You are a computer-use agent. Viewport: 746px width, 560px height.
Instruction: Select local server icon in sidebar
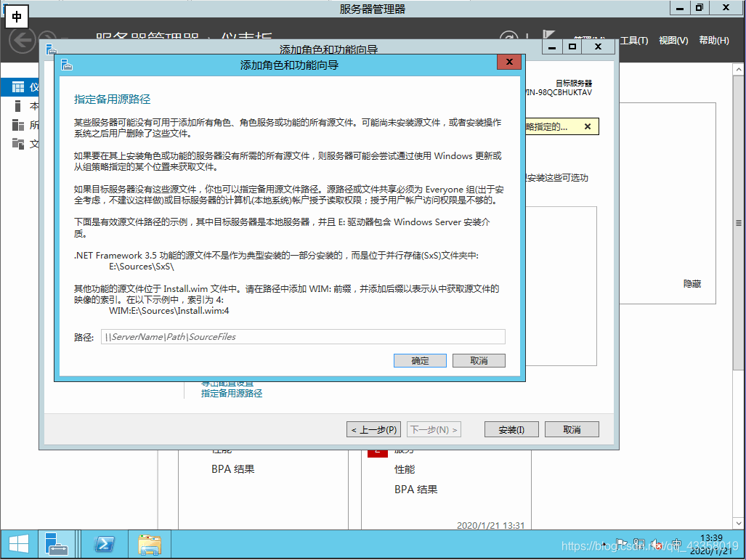(17, 106)
